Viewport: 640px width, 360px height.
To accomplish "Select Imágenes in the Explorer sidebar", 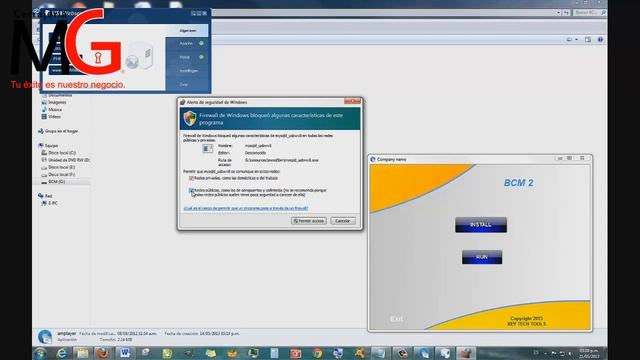I will [x=54, y=102].
